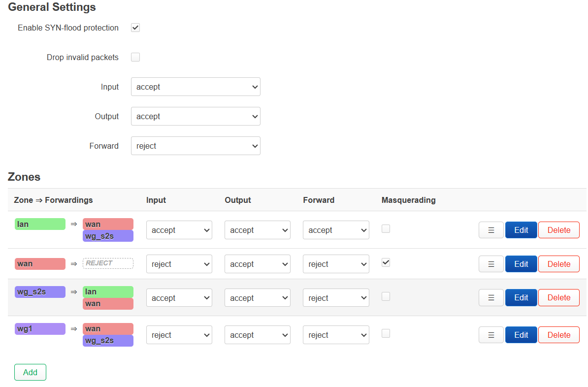Open the General Settings Forward dropdown
This screenshot has width=588, height=387.
(x=196, y=146)
